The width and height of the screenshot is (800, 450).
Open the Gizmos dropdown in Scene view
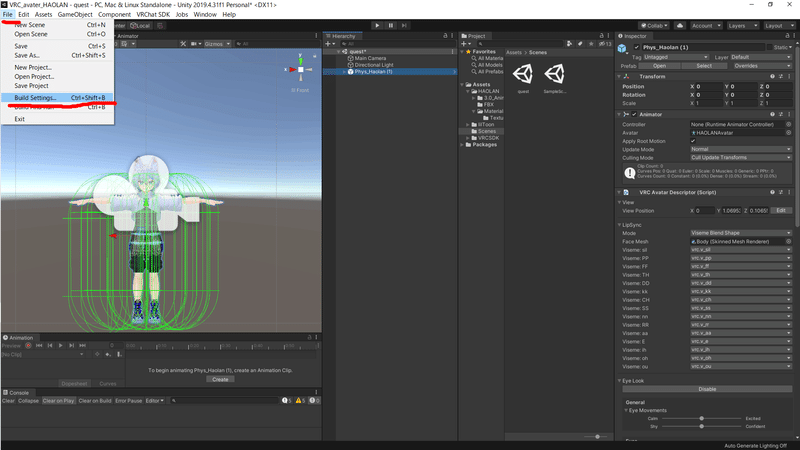pyautogui.click(x=217, y=44)
